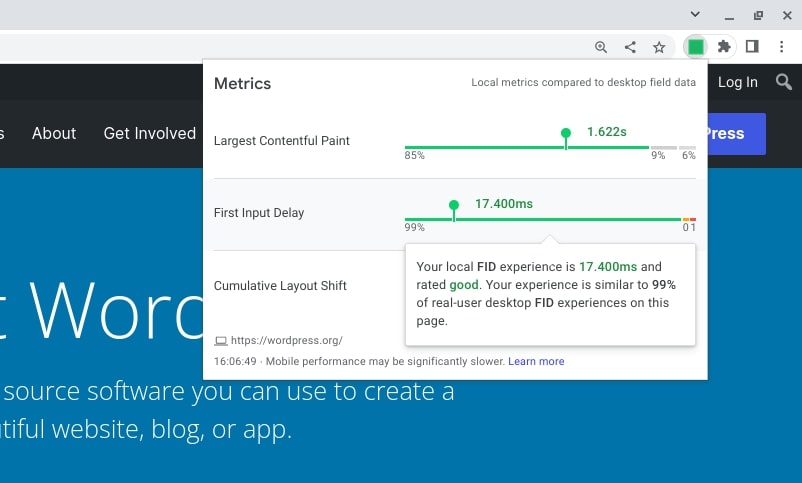The width and height of the screenshot is (802, 483).
Task: Click the green Web Vitals extension icon
Action: [696, 47]
